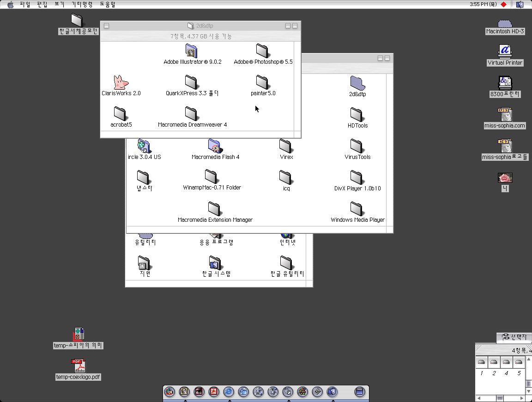Screen dimensions: 532x402
Task: Open the Macromedia Flash 4 icon
Action: pyautogui.click(x=215, y=146)
